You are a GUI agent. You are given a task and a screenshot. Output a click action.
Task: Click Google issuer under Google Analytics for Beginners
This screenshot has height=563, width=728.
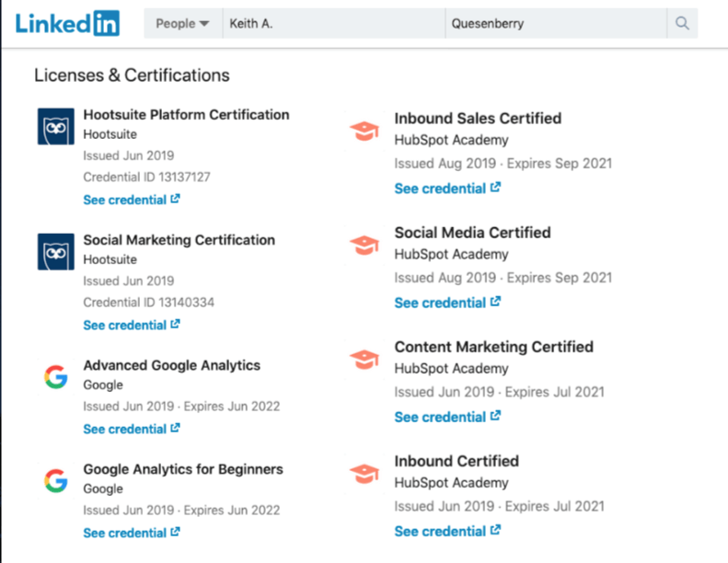pos(103,489)
